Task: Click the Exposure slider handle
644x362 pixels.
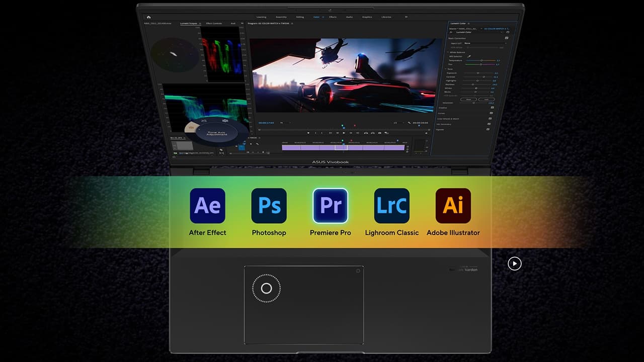Action: [x=478, y=73]
